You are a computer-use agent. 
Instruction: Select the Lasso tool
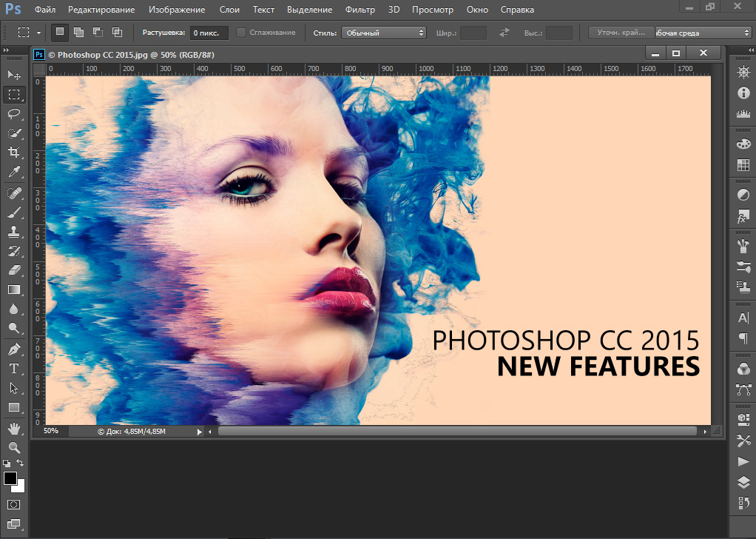pos(14,114)
